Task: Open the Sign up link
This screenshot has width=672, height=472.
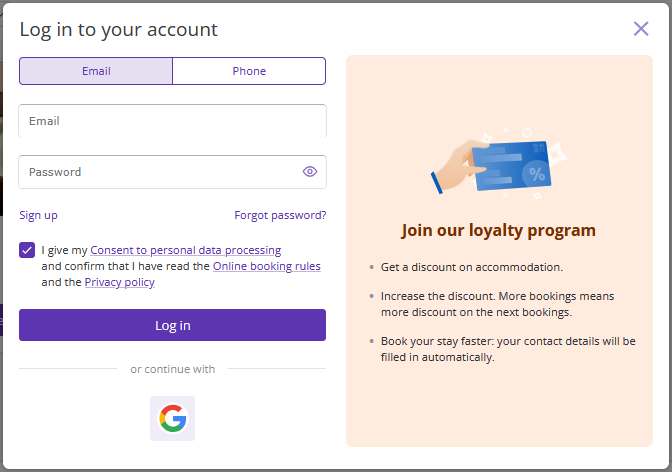Action: pyautogui.click(x=38, y=215)
